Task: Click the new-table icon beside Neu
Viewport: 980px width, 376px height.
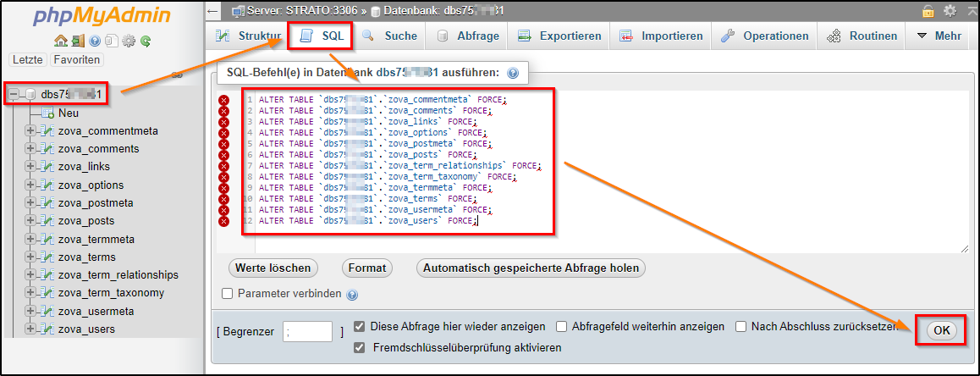Action: (x=47, y=113)
